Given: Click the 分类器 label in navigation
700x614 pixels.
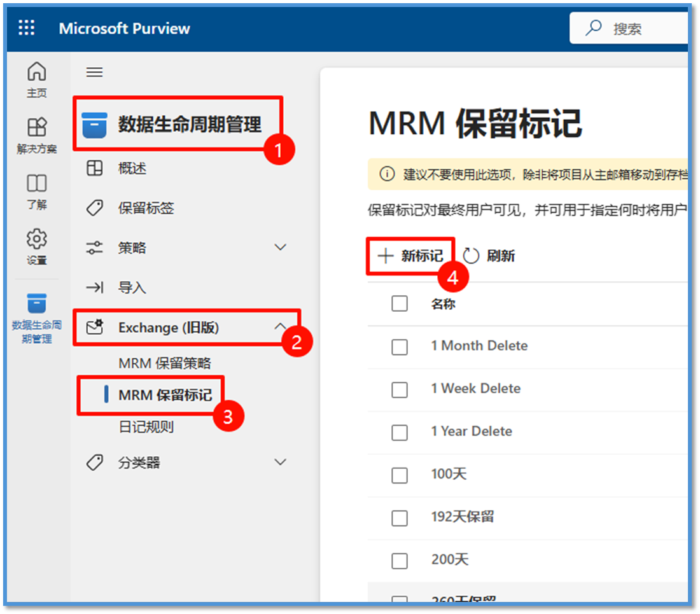Looking at the screenshot, I should coord(139,463).
